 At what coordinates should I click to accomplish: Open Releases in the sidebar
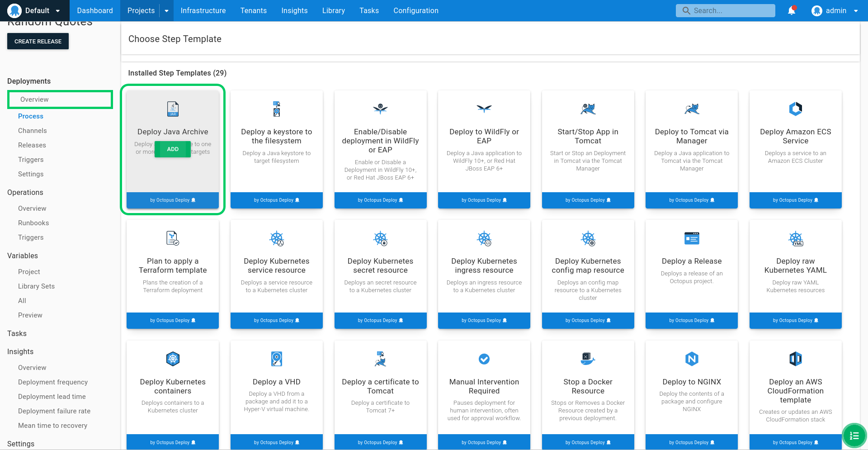pyautogui.click(x=32, y=145)
